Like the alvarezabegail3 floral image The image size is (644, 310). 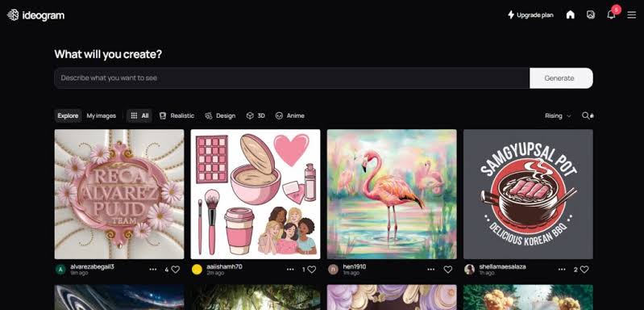pyautogui.click(x=176, y=270)
